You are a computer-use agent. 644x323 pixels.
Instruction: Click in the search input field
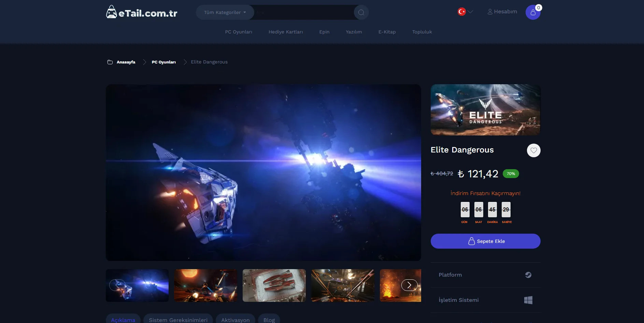pyautogui.click(x=304, y=12)
